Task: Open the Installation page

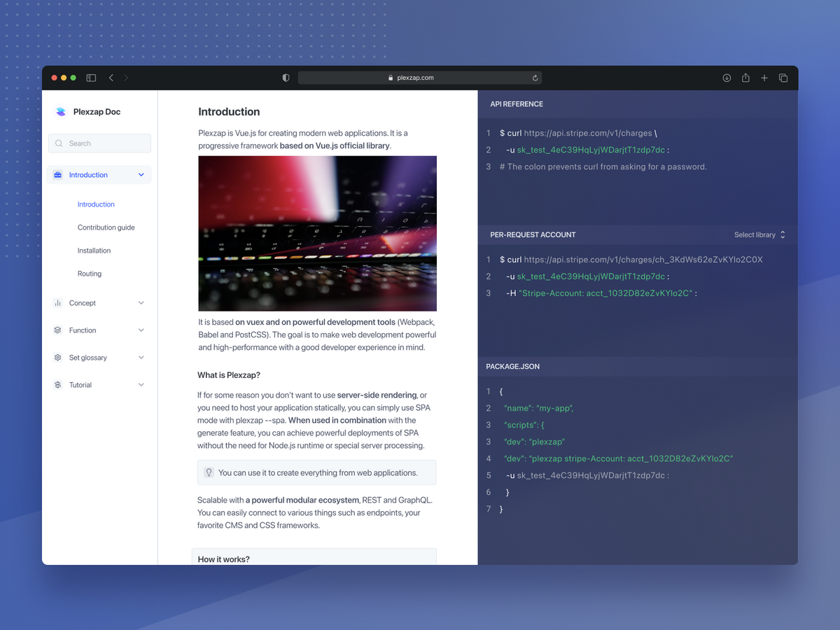Action: [x=94, y=251]
